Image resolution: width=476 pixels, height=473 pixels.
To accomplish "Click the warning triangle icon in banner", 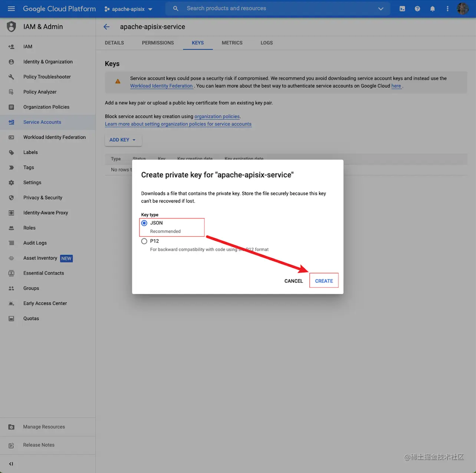I will [x=118, y=82].
